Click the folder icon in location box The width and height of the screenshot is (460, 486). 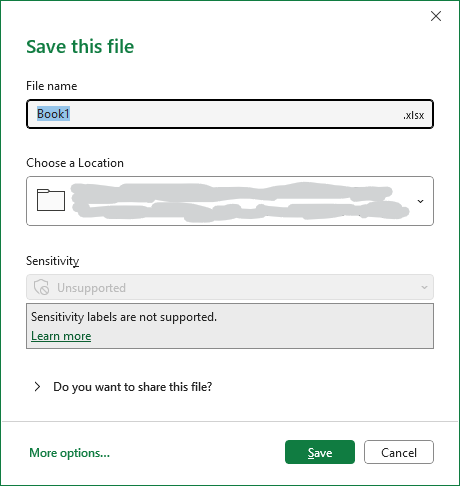[51, 200]
